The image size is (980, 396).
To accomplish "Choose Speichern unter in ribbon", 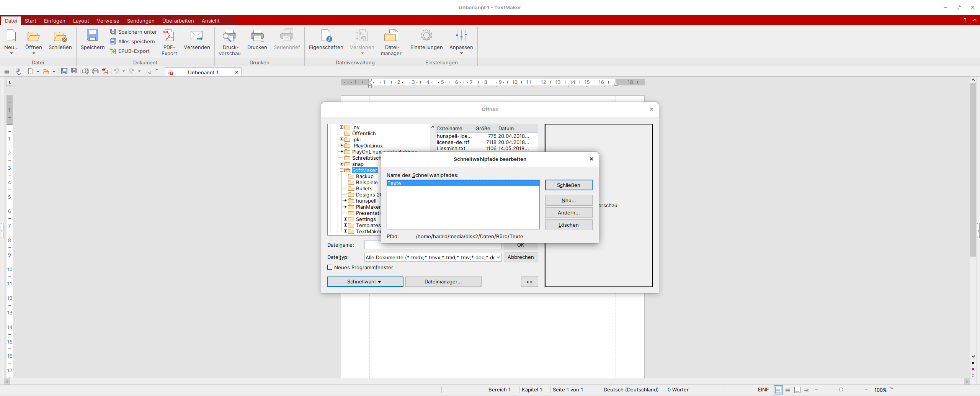I will click(x=134, y=32).
